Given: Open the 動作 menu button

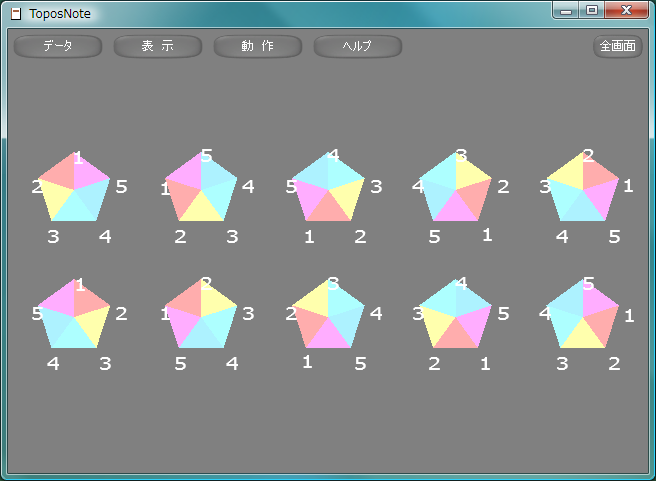Looking at the screenshot, I should point(258,46).
